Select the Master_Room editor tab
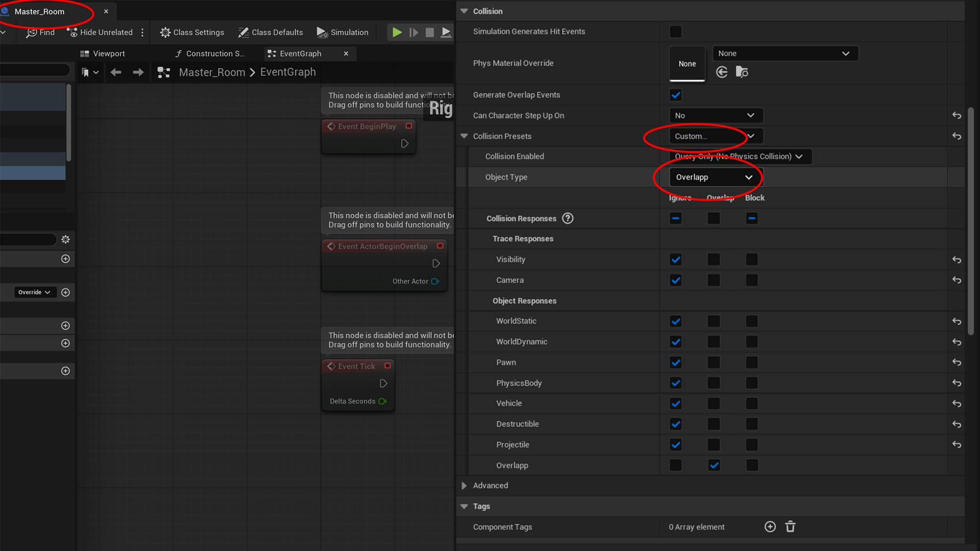This screenshot has height=551, width=980. click(x=39, y=11)
